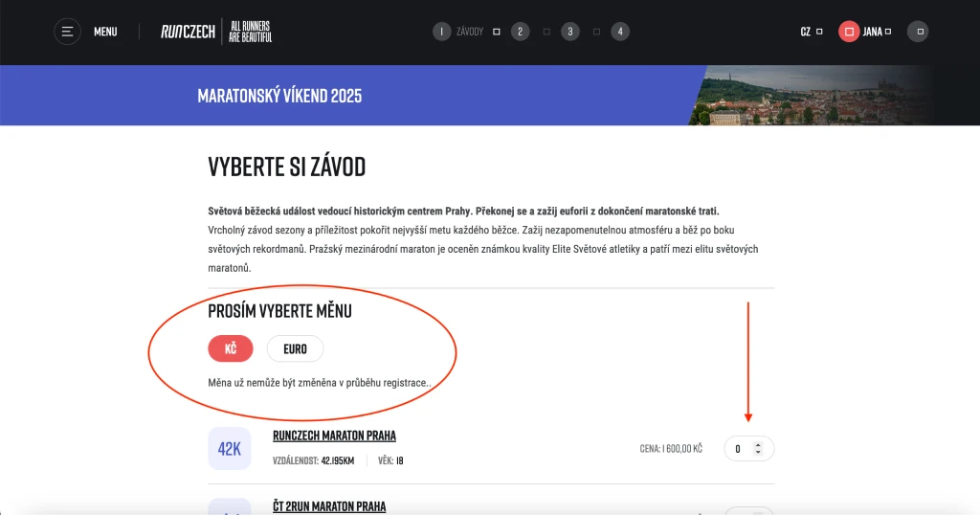Jump to step 2 in progress bar
The height and width of the screenshot is (515, 980).
(x=520, y=32)
